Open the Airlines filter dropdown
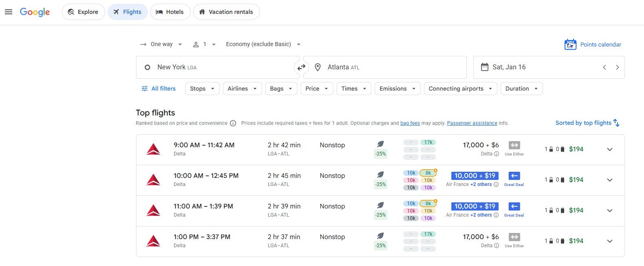This screenshot has height=266, width=644. 242,89
